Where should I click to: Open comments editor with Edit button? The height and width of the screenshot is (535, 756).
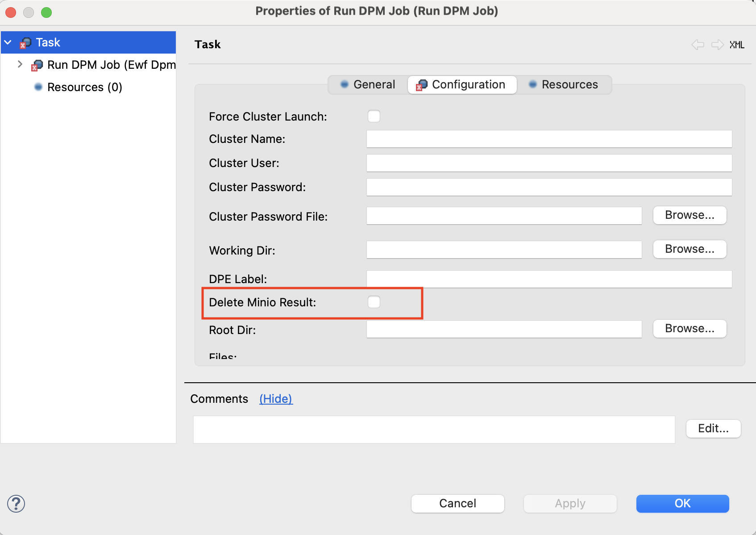tap(713, 429)
